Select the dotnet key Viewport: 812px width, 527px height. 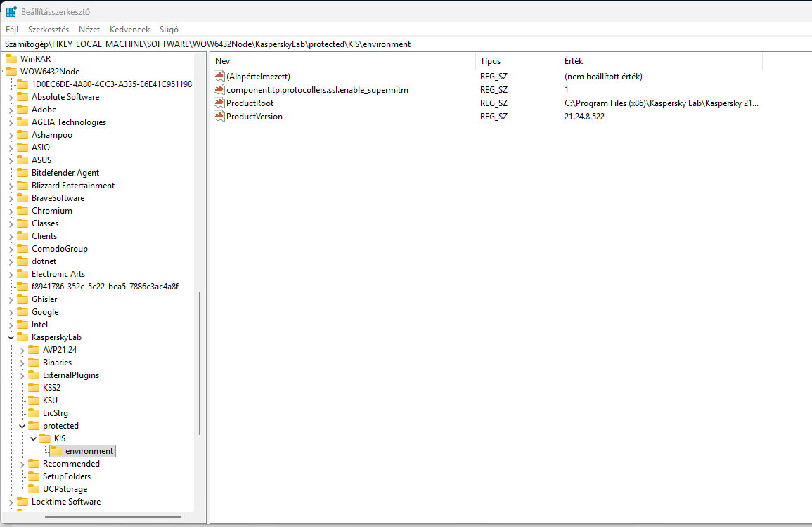click(x=44, y=261)
